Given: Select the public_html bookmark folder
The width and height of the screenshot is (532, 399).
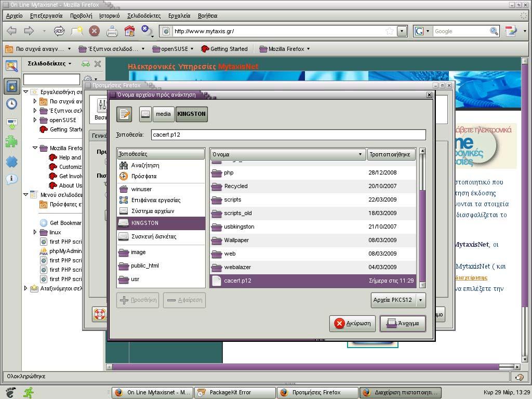Looking at the screenshot, I should [x=161, y=265].
